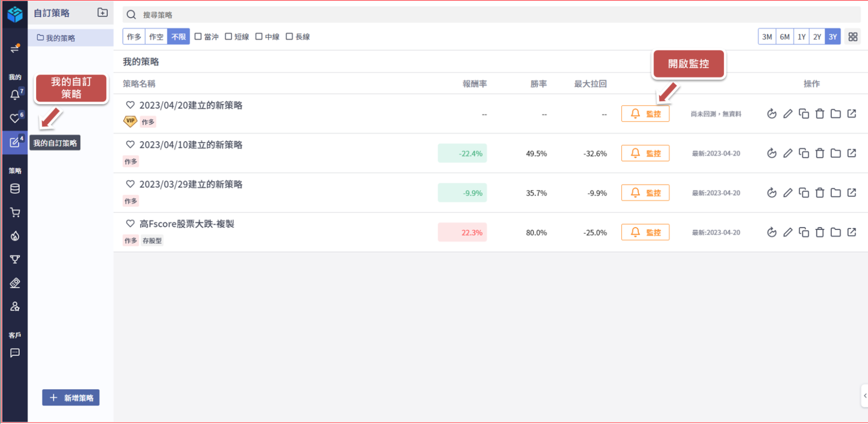
Task: Switch period to 1Y
Action: coord(802,37)
